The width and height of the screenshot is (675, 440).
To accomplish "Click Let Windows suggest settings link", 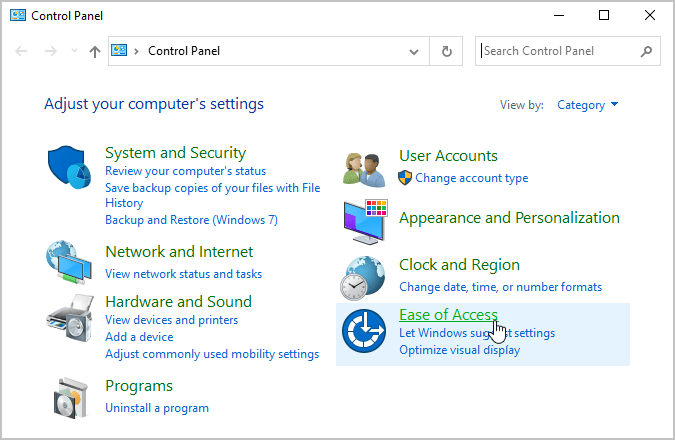I will (x=477, y=333).
